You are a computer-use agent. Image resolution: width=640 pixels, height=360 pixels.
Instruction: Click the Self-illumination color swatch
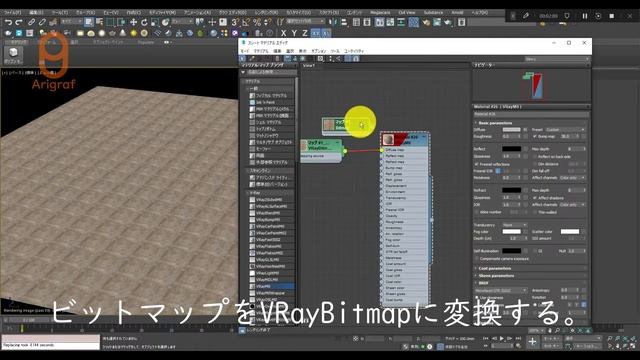(x=511, y=251)
